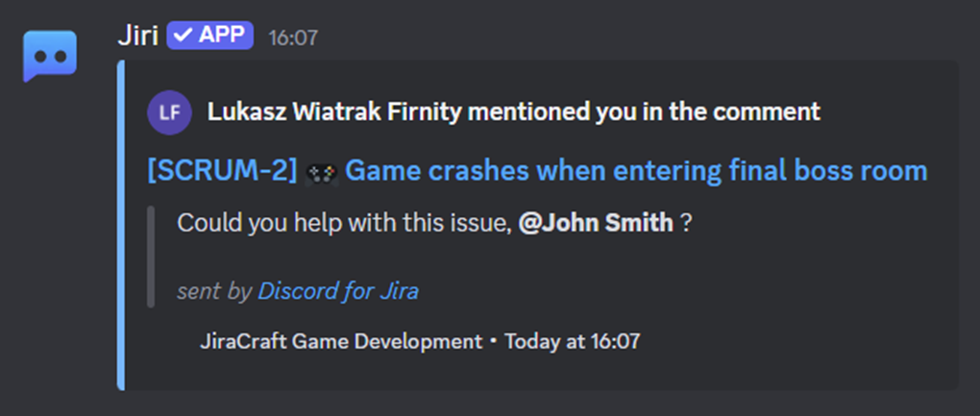Click the 'Today at 16:07' footer timestamp

573,342
